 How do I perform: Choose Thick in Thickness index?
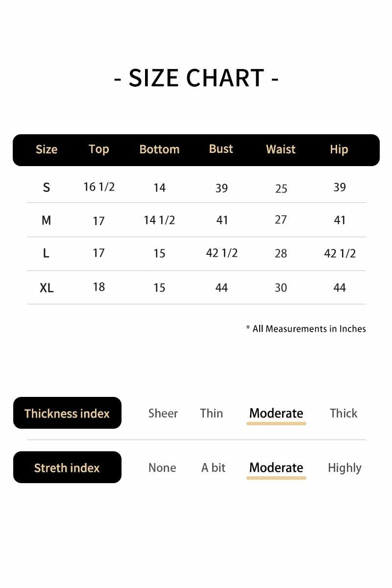click(343, 413)
